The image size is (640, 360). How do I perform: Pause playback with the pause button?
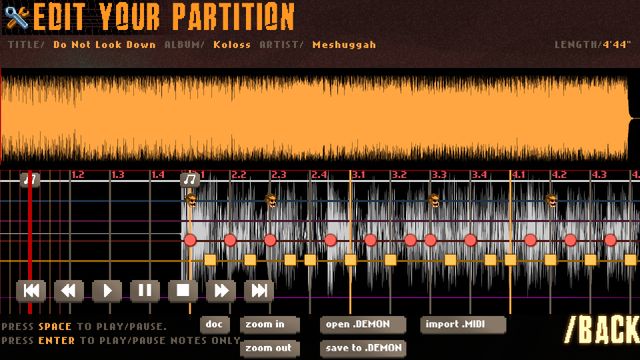click(145, 291)
